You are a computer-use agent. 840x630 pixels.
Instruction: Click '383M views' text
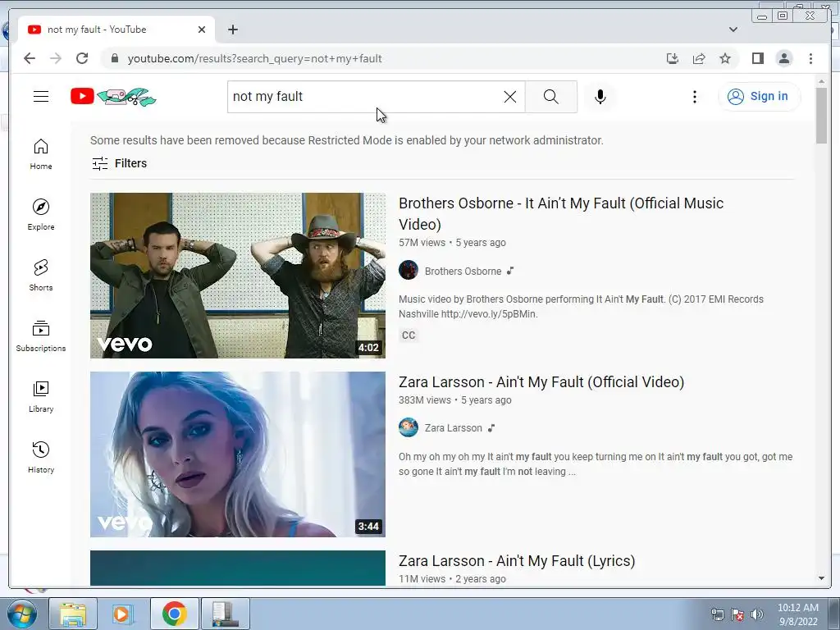pyautogui.click(x=424, y=400)
